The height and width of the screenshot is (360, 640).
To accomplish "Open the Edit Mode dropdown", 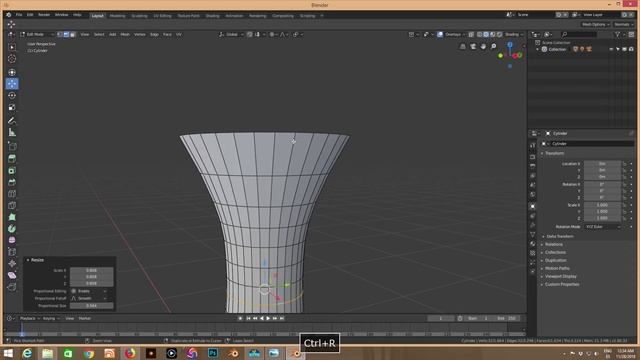I will pos(37,35).
